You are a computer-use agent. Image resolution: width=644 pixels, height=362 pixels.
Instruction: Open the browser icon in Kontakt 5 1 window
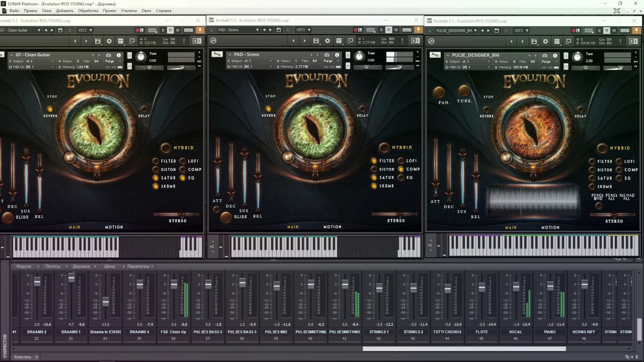click(x=431, y=41)
